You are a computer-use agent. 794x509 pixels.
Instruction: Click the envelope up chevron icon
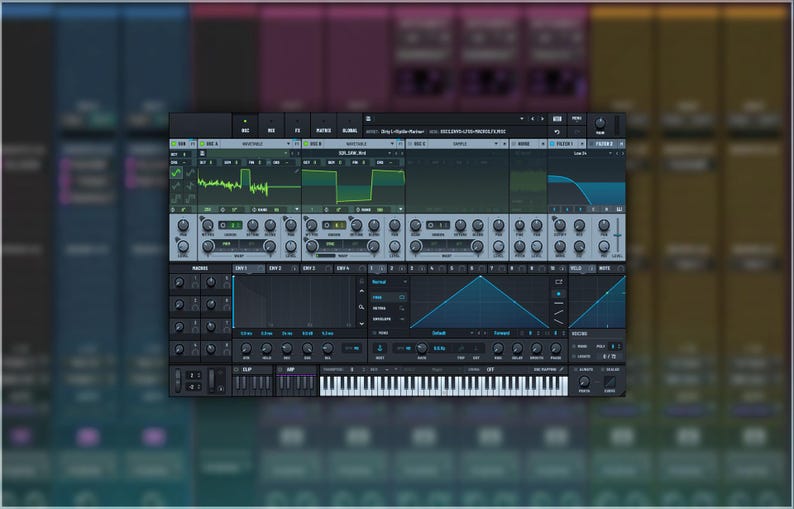[362, 292]
